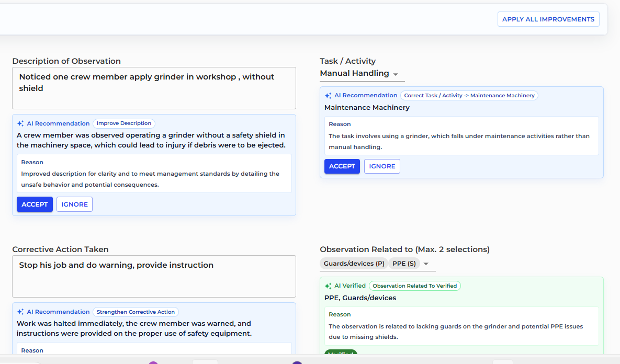This screenshot has width=620, height=364.
Task: Click the Corrective Action Taken text field
Action: [x=154, y=276]
